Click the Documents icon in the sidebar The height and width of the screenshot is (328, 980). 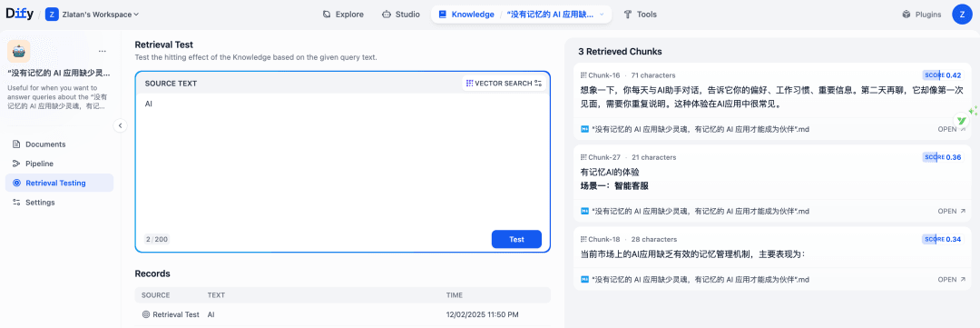(16, 144)
